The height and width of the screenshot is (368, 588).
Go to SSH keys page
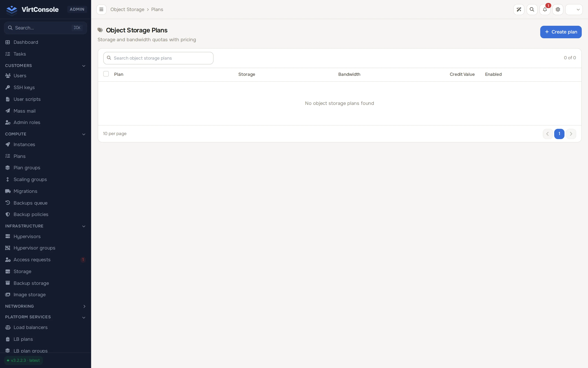coord(45,87)
